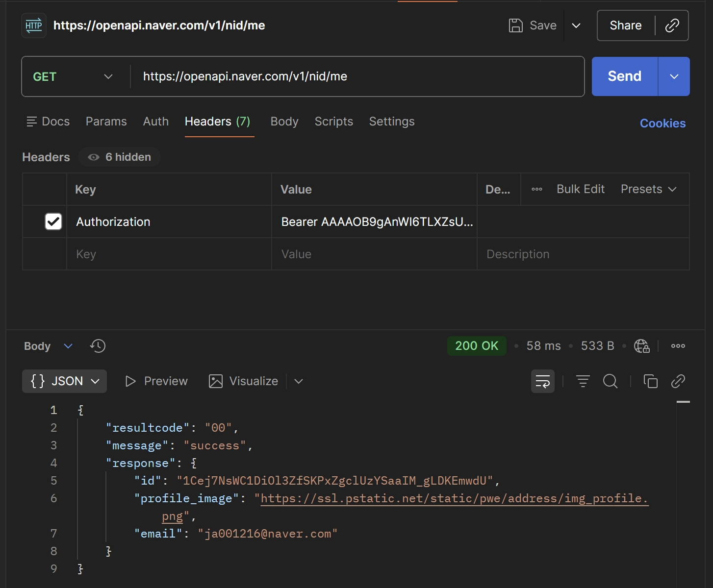
Task: Open response more options ellipsis
Action: click(x=678, y=346)
